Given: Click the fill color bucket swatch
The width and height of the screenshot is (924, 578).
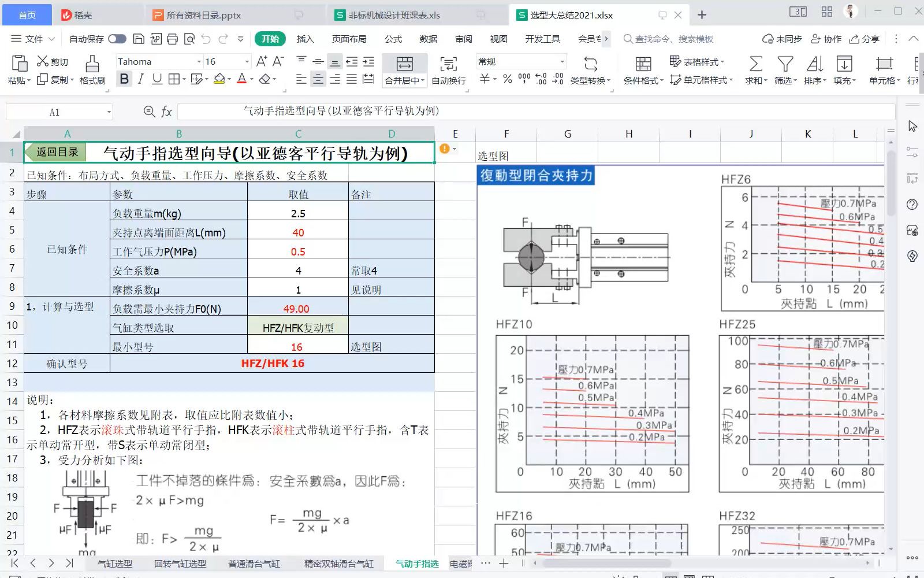Looking at the screenshot, I should tap(219, 79).
